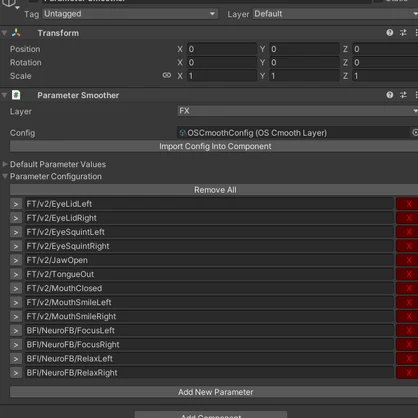Remove BFI/NeuroFB/RelaxRight parameter with red X

407,373
